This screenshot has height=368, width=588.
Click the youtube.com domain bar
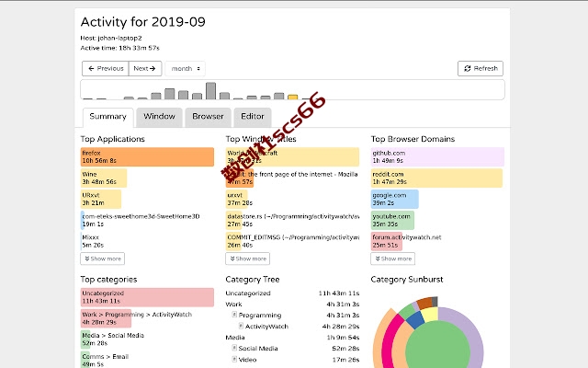[x=392, y=220]
